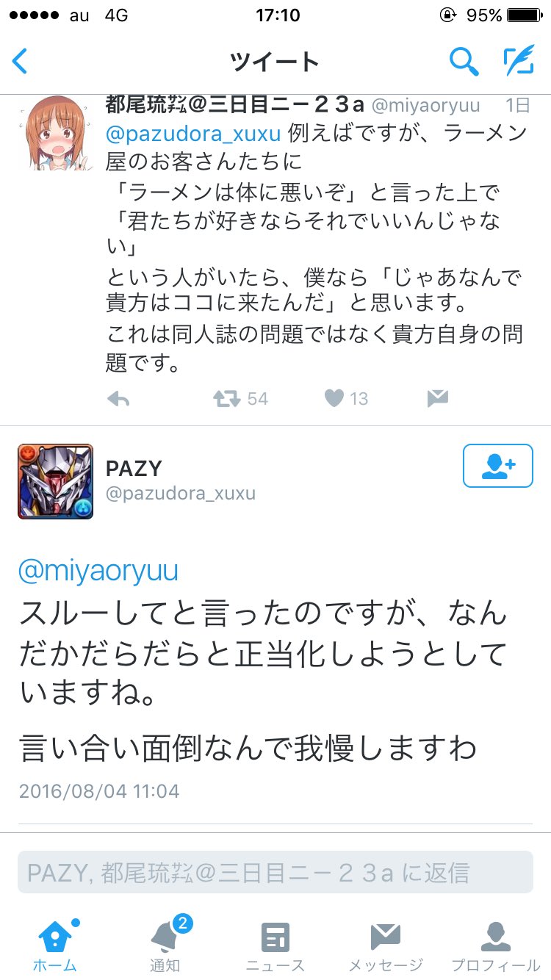Compose new tweet with quill icon
This screenshot has width=551, height=980.
click(519, 62)
